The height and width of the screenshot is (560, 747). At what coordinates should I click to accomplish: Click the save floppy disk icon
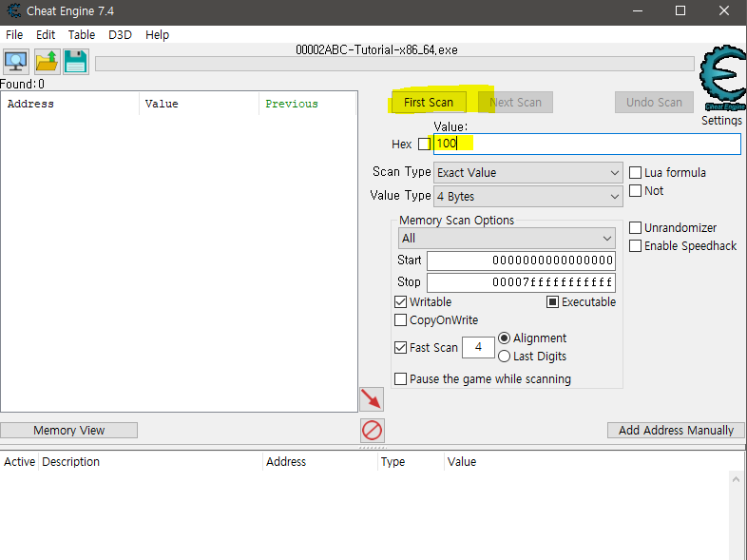pyautogui.click(x=76, y=62)
